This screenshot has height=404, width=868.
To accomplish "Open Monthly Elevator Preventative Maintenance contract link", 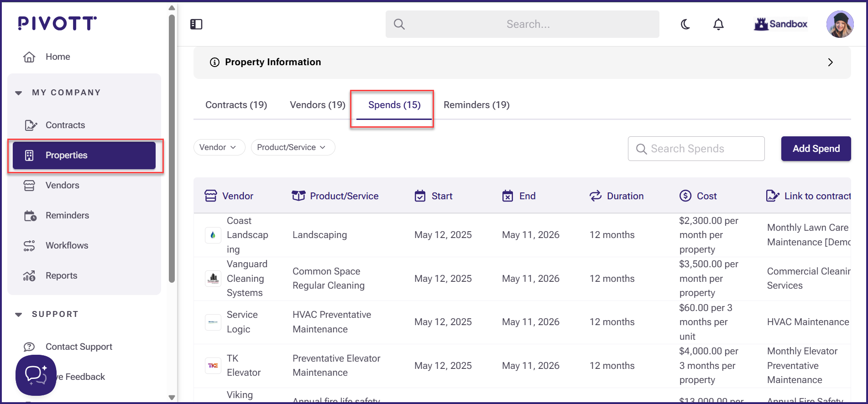I will pos(802,366).
